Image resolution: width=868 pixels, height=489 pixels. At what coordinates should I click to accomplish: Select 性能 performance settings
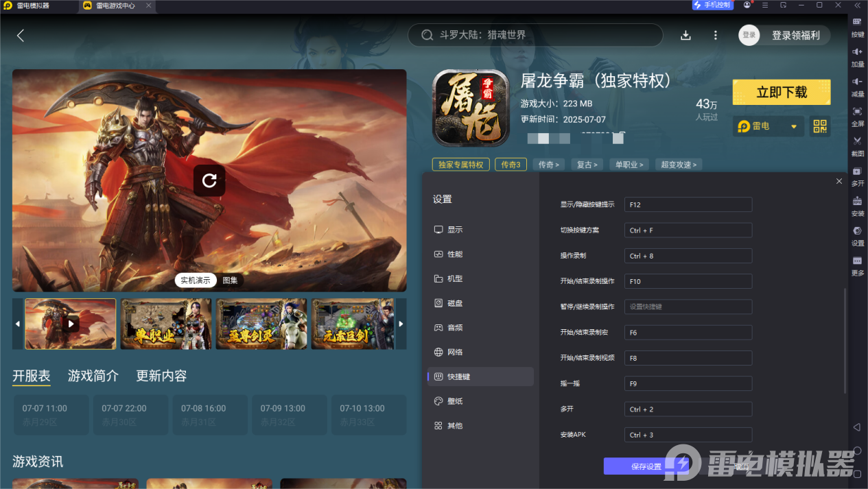point(480,254)
